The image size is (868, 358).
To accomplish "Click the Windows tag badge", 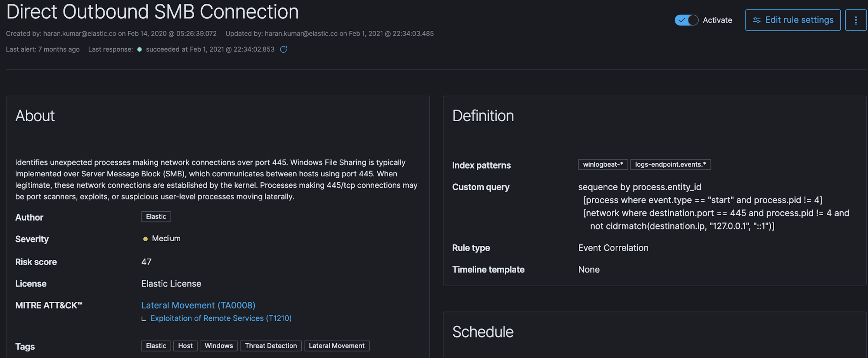I will click(219, 346).
